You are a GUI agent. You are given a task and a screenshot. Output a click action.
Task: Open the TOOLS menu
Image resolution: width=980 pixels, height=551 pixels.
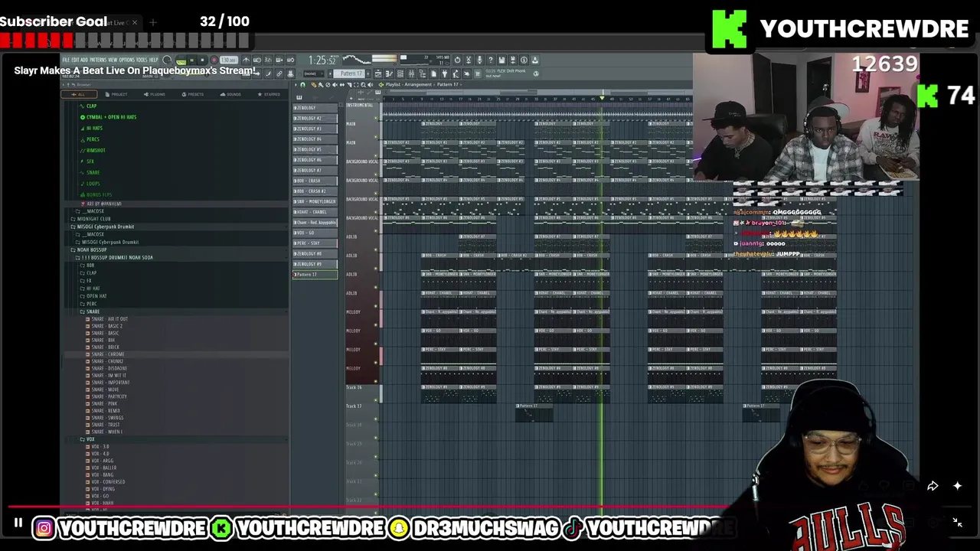coord(142,60)
